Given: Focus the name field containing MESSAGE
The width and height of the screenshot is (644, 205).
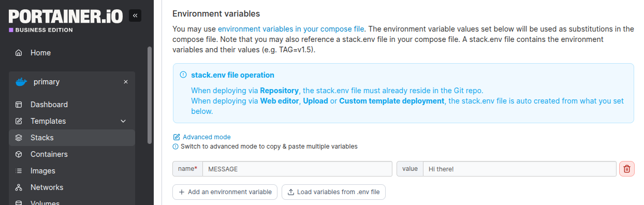Looking at the screenshot, I should point(297,169).
